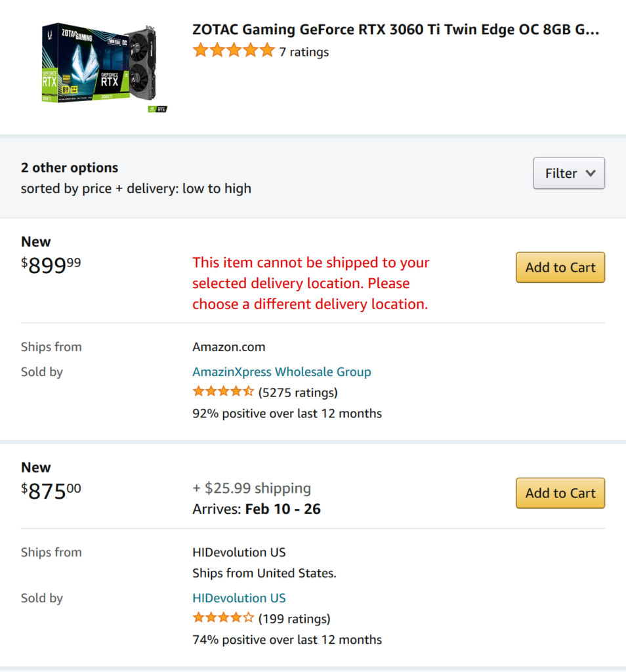Click the "+ $25.99 shipping" text
Screen dimensions: 626x672
click(x=251, y=488)
